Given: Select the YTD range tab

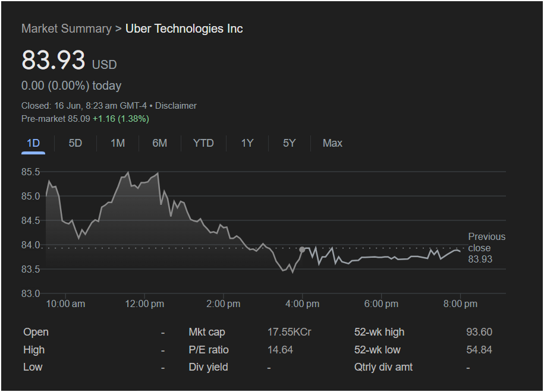Looking at the screenshot, I should 203,143.
